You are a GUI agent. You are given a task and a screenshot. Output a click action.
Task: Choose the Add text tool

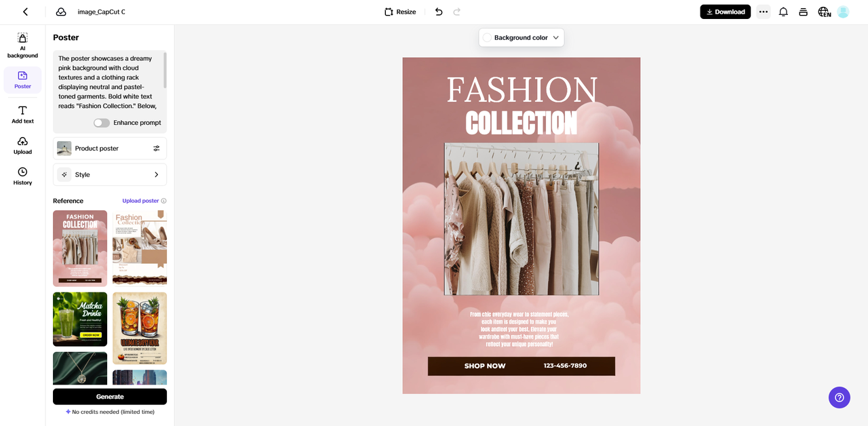click(22, 115)
